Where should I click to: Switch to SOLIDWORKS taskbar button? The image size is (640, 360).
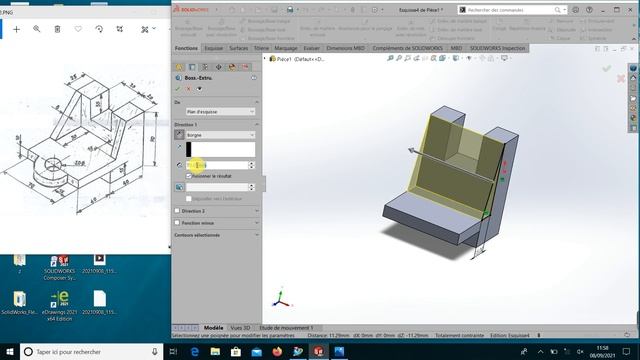[319, 351]
